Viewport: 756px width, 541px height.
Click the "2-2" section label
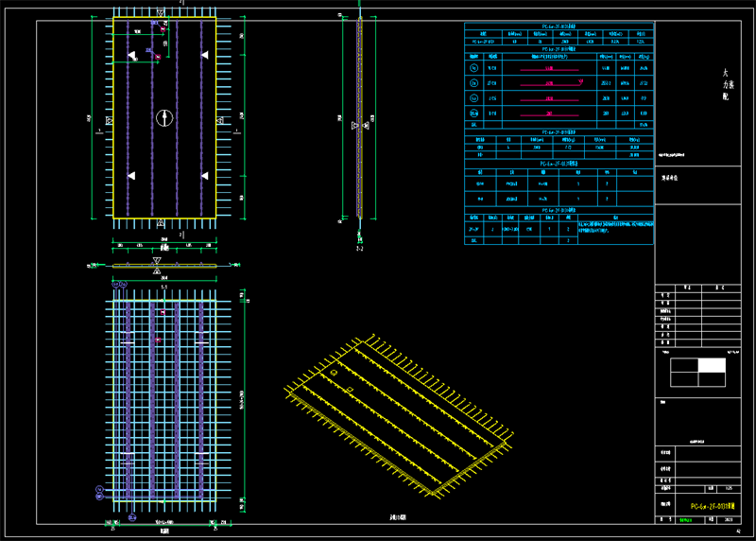coord(360,249)
